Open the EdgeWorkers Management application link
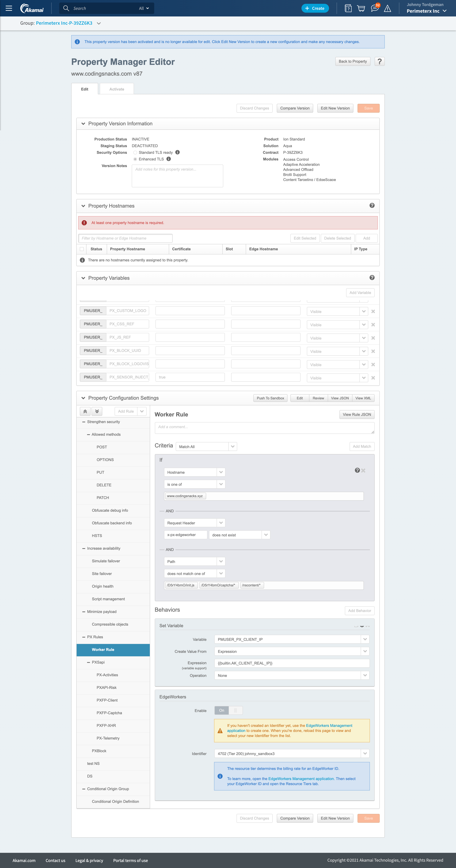Screen dimensions: 456x868 pyautogui.click(x=329, y=725)
